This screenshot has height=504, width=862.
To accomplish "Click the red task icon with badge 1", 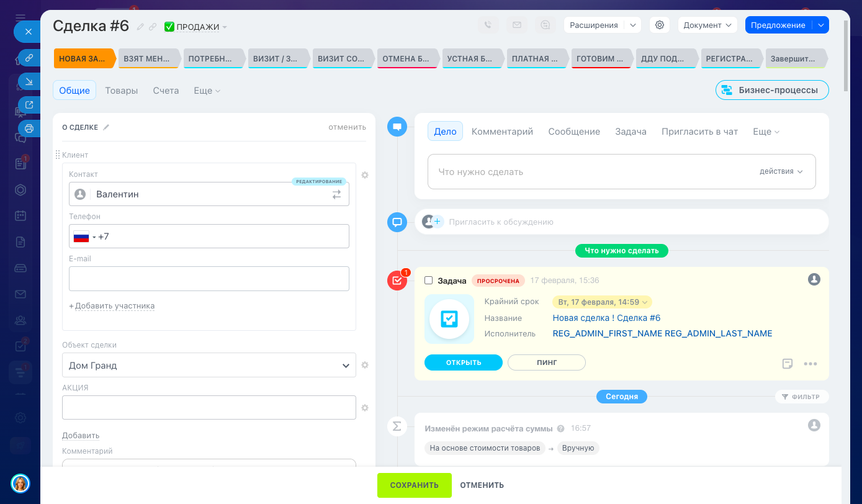I will [397, 281].
